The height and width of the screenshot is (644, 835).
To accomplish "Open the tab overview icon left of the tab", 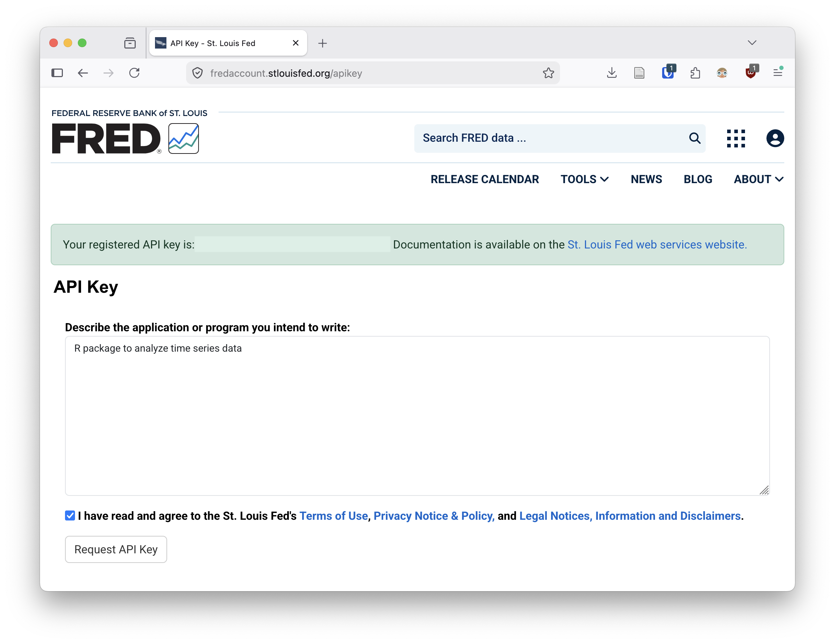I will pos(130,43).
